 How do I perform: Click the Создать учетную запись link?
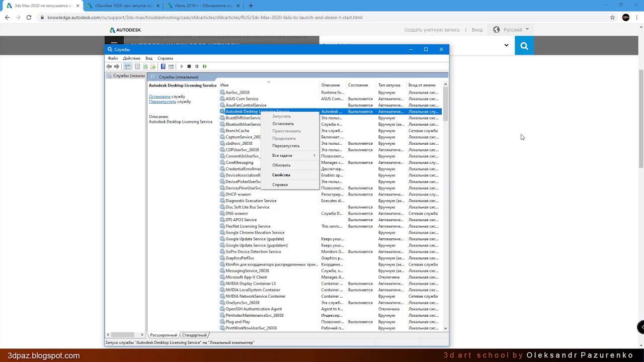point(432,30)
